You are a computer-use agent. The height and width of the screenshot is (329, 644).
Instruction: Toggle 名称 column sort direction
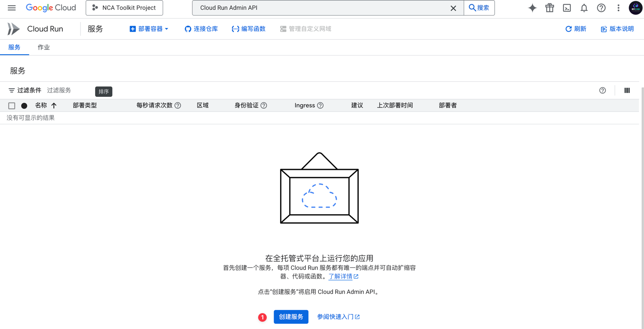pyautogui.click(x=54, y=105)
